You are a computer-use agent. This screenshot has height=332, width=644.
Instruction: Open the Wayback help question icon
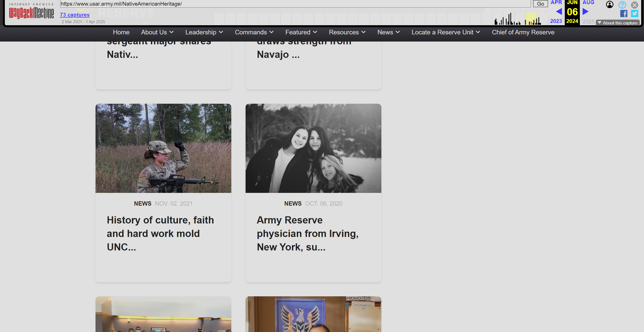click(x=622, y=5)
